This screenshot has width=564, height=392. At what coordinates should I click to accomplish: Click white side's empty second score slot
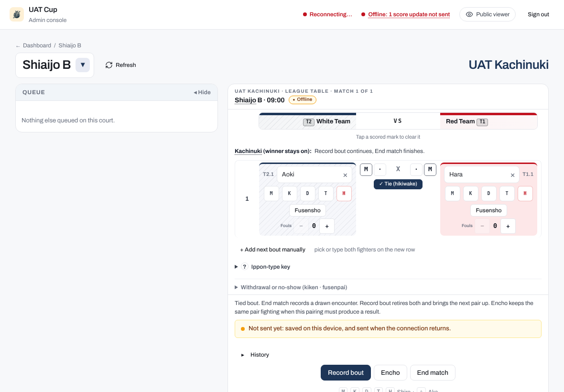[380, 169]
